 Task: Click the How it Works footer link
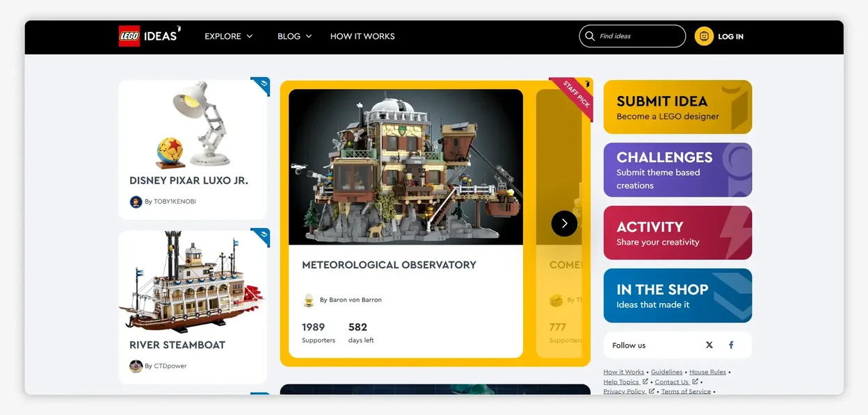tap(624, 372)
